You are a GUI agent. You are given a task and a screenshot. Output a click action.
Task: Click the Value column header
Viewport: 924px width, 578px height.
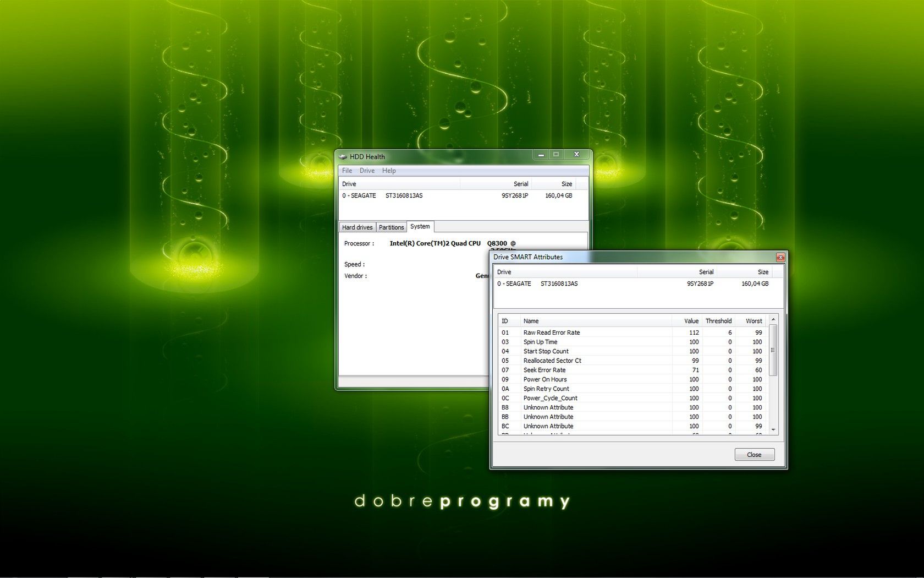point(686,321)
